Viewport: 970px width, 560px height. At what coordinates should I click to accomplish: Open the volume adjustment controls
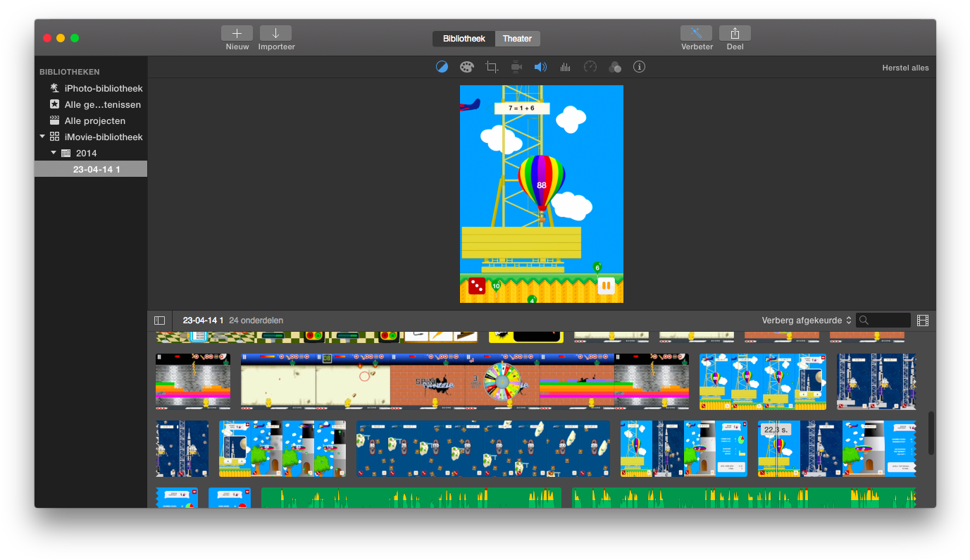[x=540, y=67]
